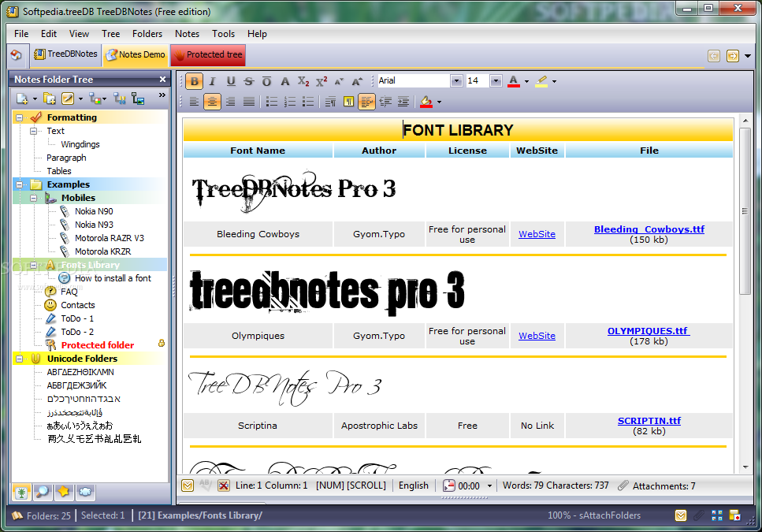Click the folder color icon in tree toolbar

pos(95,99)
